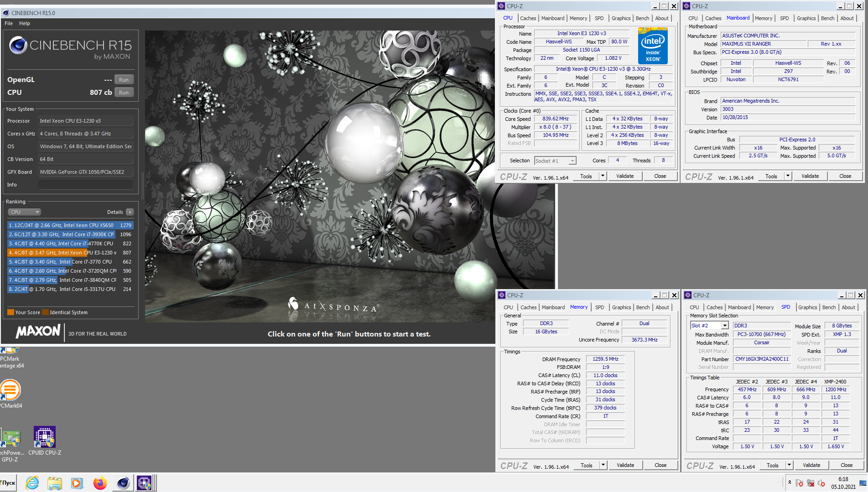Click the Details arrow in the Ranking panel
Viewport: 868px width, 492px height.
click(x=130, y=212)
